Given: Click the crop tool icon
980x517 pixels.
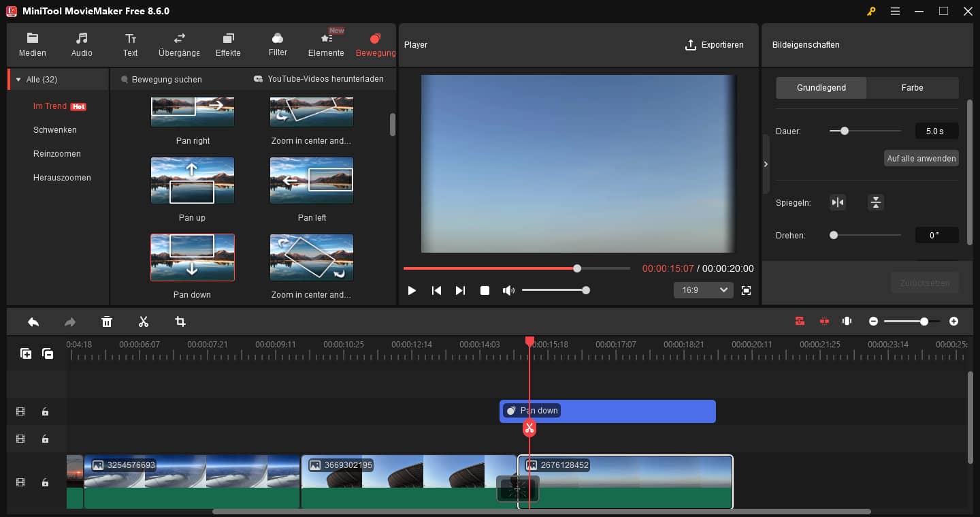Looking at the screenshot, I should (x=180, y=322).
